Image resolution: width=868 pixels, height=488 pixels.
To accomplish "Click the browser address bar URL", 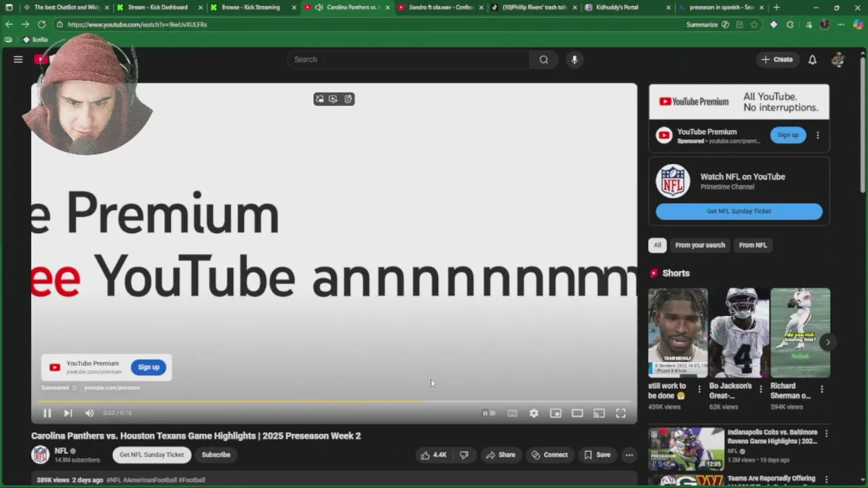I will (x=137, y=24).
